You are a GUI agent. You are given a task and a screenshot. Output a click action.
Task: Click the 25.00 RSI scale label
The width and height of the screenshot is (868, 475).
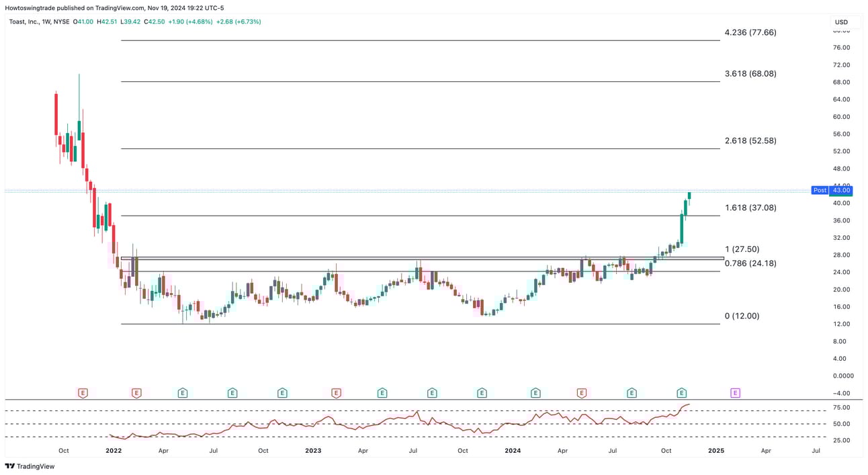842,441
